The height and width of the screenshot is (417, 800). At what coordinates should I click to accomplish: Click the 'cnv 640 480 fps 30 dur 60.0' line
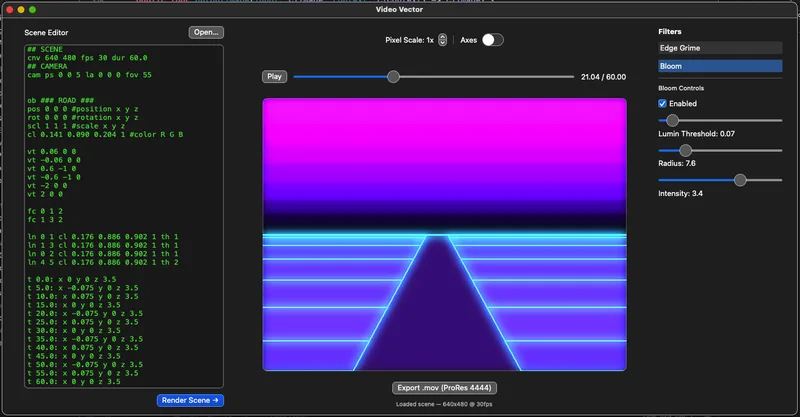pyautogui.click(x=87, y=58)
